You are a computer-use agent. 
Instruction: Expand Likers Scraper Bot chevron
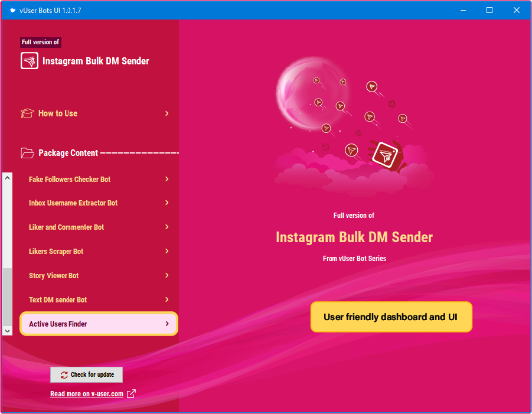tap(167, 251)
